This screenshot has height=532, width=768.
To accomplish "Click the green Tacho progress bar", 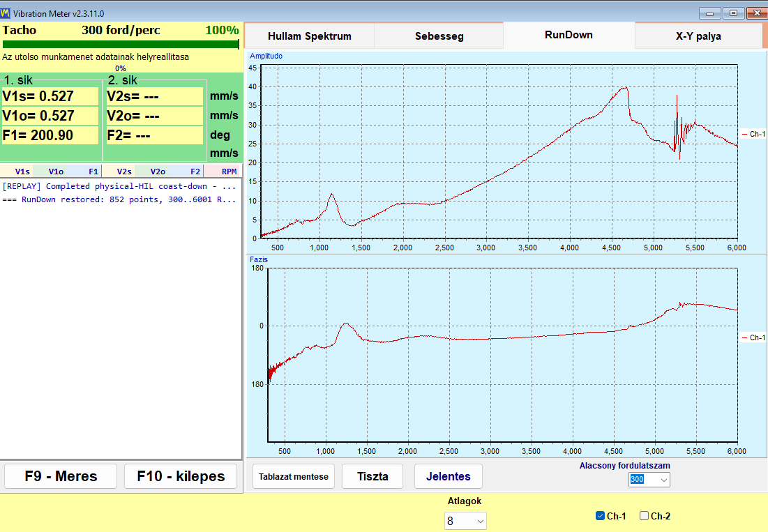I will point(121,45).
